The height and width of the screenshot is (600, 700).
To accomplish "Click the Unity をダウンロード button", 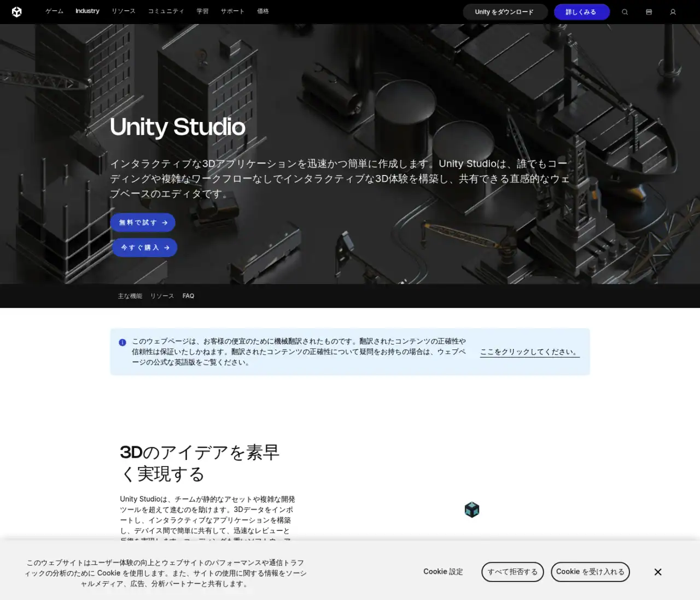I will [504, 12].
